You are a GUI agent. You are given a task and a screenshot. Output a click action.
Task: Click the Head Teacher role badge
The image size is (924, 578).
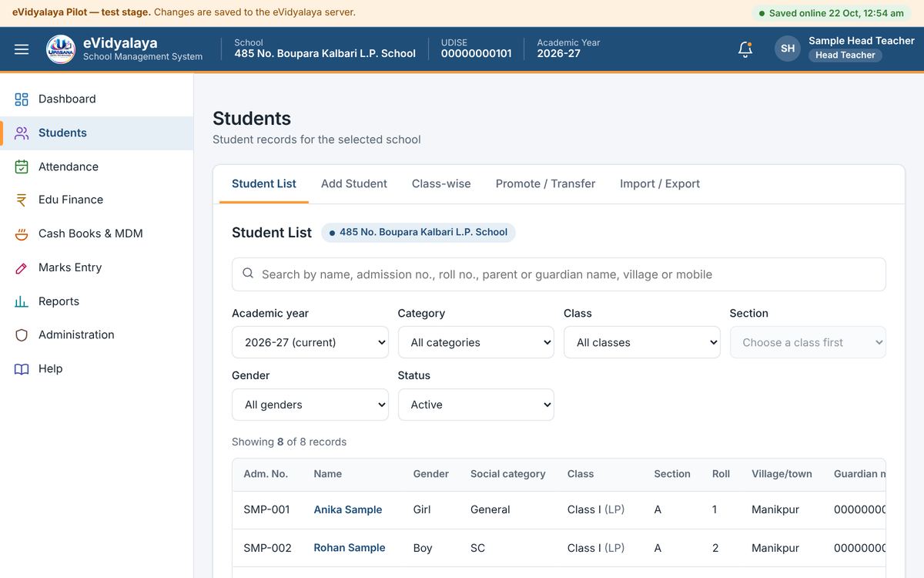(845, 55)
